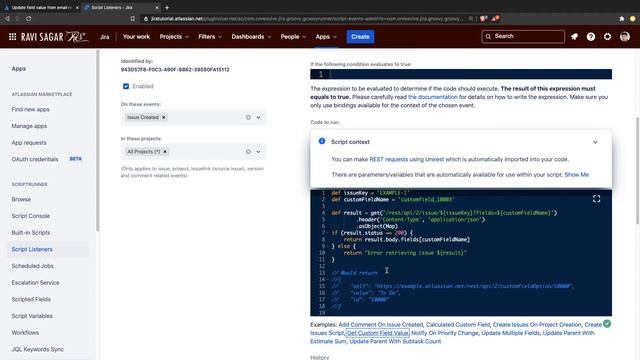Open the notifications bell icon
The image size is (640, 360).
[x=574, y=37]
